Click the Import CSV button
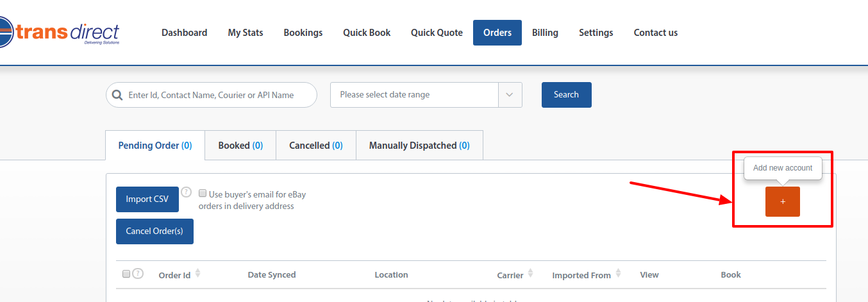 (147, 199)
